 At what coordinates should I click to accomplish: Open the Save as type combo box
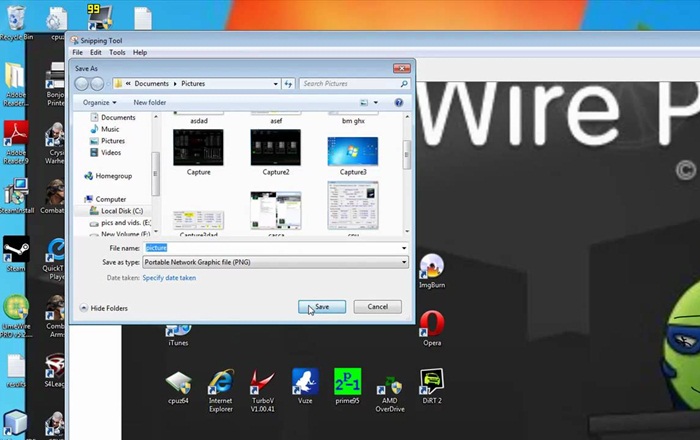[275, 262]
